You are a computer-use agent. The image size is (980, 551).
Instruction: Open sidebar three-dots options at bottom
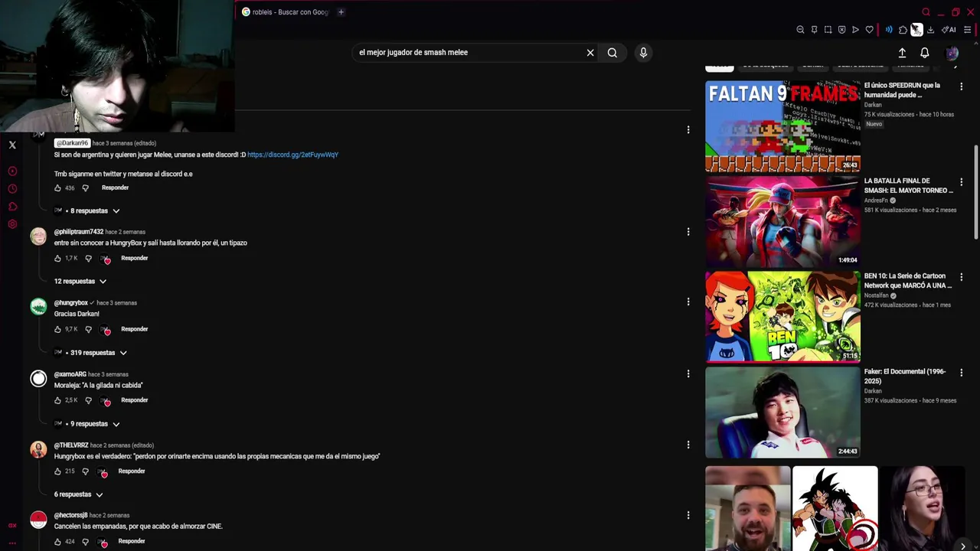(x=12, y=543)
